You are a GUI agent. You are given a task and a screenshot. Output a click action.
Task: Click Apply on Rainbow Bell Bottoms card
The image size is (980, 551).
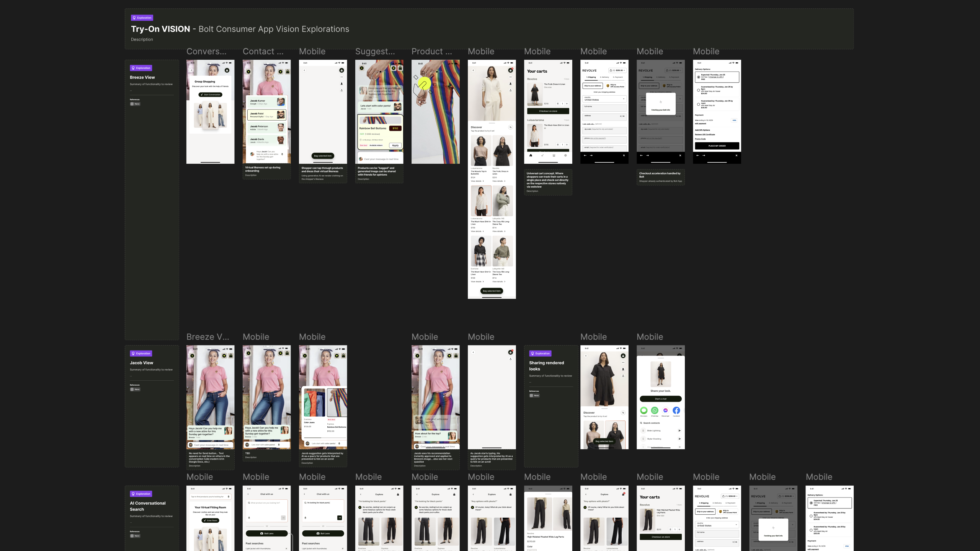(395, 145)
